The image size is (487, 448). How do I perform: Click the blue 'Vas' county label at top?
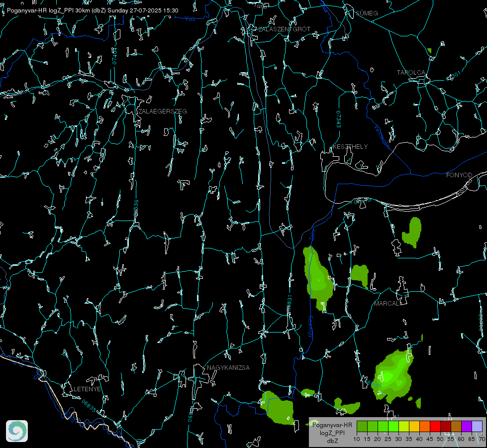point(190,19)
